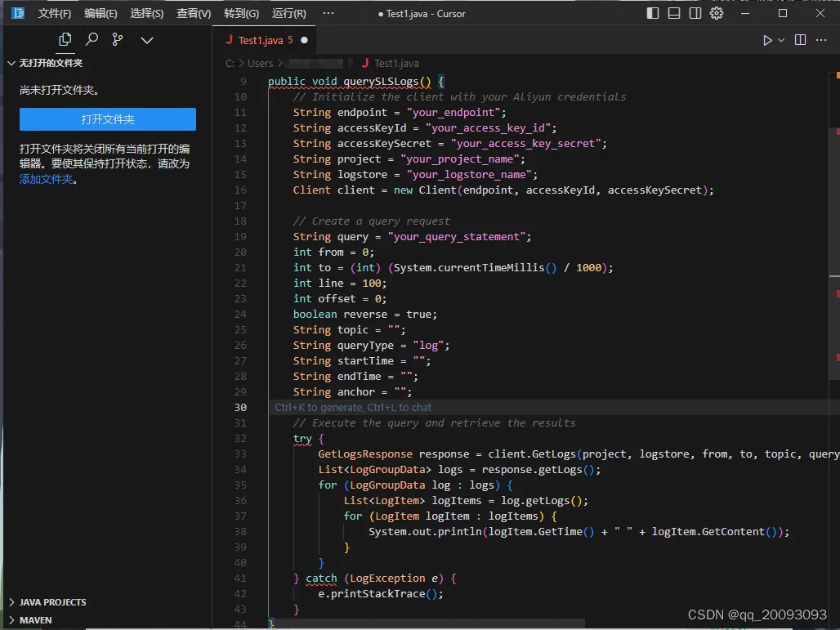Split the editor to the right
Image resolution: width=840 pixels, height=630 pixels.
tap(800, 40)
